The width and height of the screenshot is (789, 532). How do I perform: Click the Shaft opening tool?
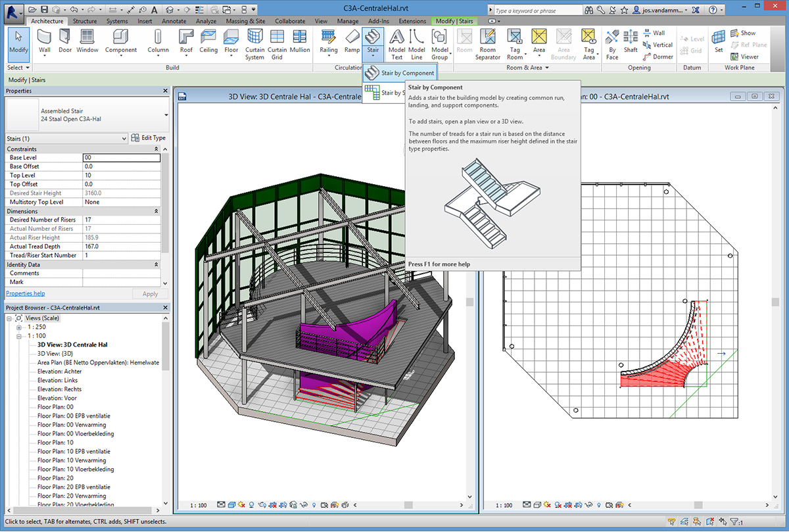coord(631,42)
